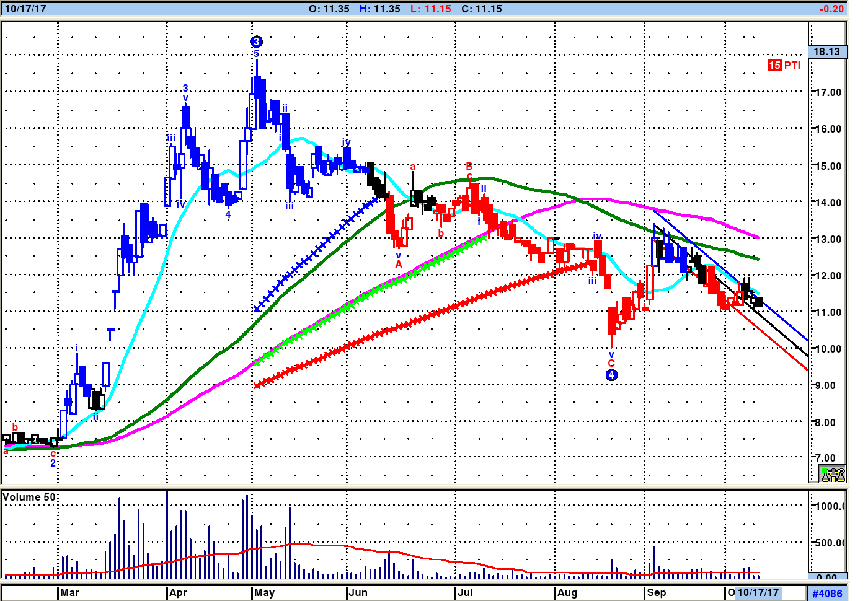Select the circled wave 3 marker at the peak
The image size is (868, 601).
click(x=257, y=42)
